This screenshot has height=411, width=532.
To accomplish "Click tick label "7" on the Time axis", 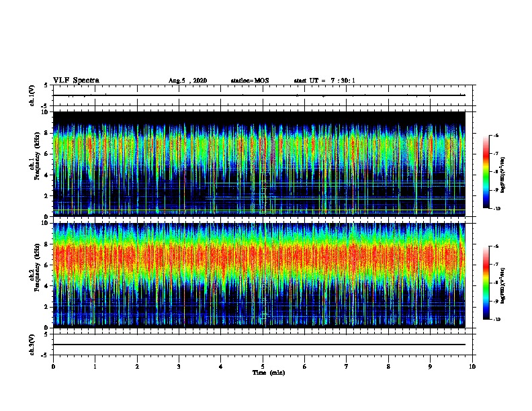I will click(347, 367).
